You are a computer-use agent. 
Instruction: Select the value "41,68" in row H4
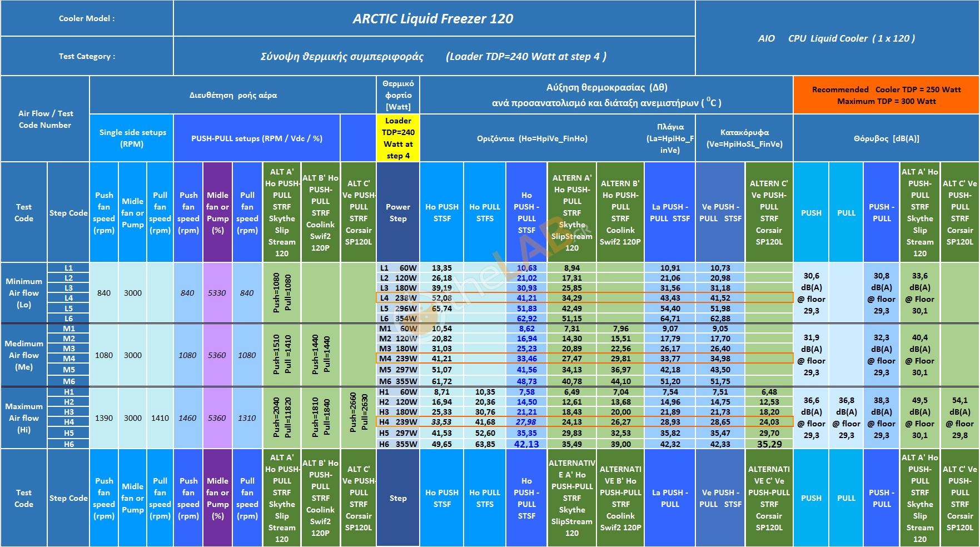pyautogui.click(x=485, y=422)
